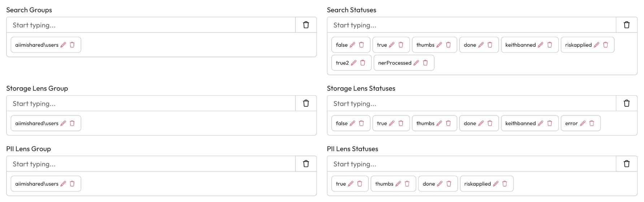Clear all Search Groups with trash icon
Screen dimensions: 644x202
[306, 25]
